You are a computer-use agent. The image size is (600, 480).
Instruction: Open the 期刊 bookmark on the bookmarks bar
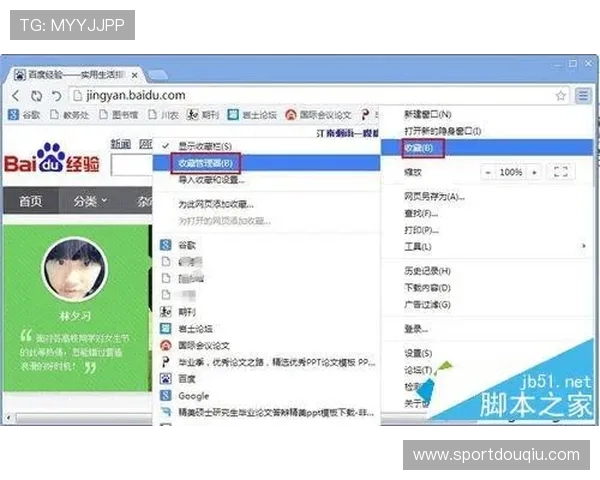203,114
